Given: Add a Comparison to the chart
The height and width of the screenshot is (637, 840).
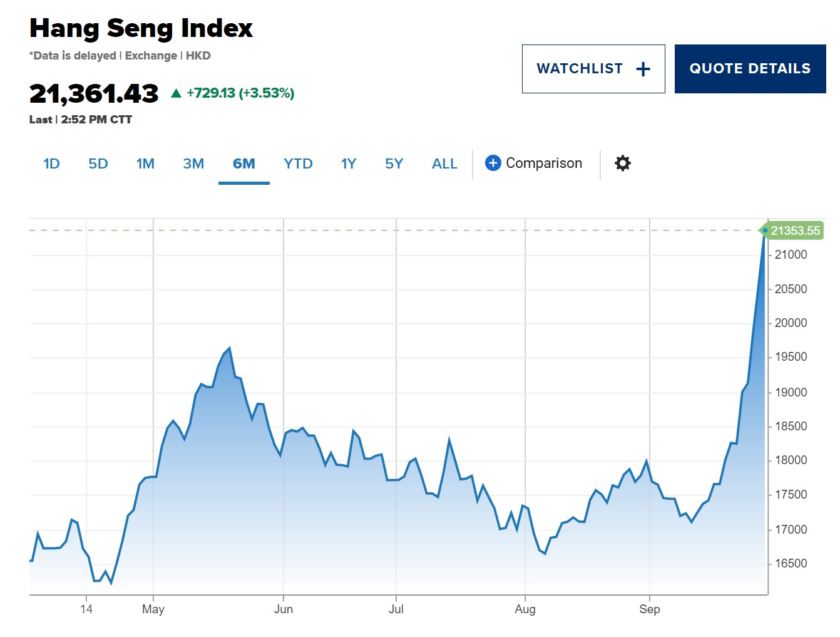Looking at the screenshot, I should coord(543,163).
